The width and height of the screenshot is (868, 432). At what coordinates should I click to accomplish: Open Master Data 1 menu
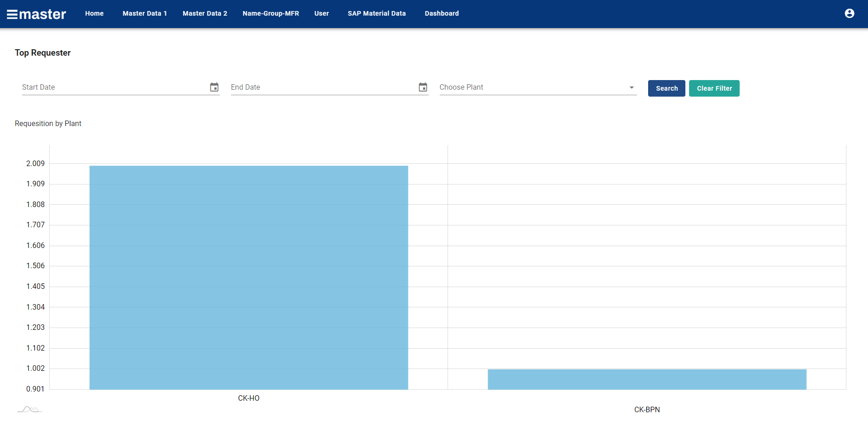point(144,13)
